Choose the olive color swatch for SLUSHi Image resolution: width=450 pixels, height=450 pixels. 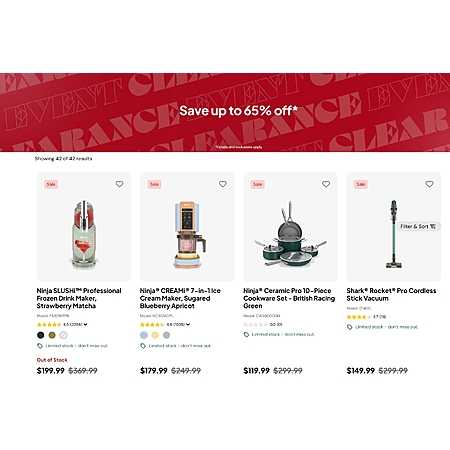[x=52, y=335]
